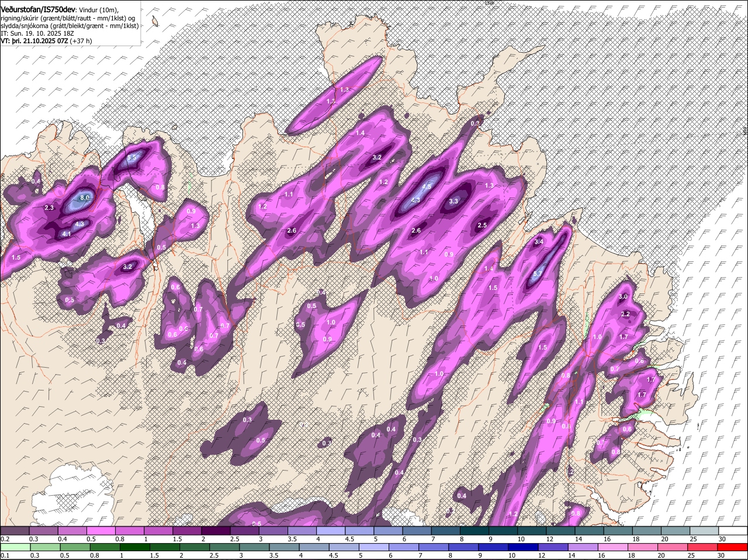The width and height of the screenshot is (748, 560).
Task: Click the 0.1 label in the bottom legend row
Action: tap(5, 555)
